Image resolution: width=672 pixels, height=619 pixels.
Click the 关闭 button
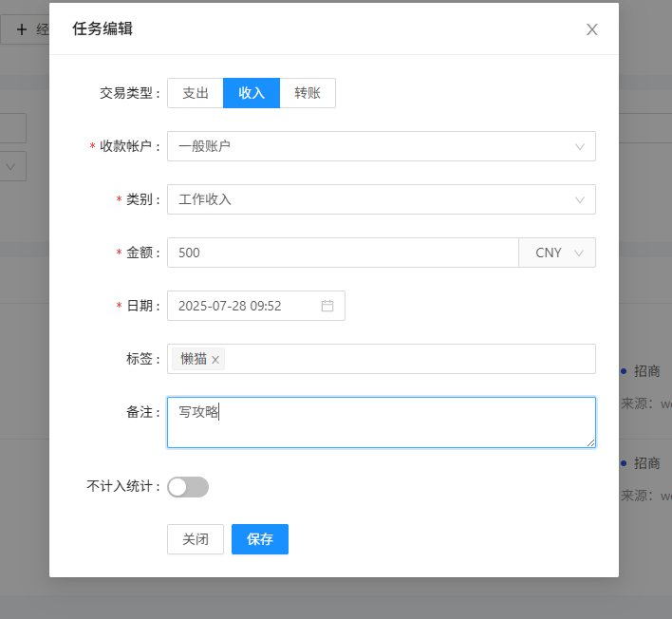(x=196, y=539)
